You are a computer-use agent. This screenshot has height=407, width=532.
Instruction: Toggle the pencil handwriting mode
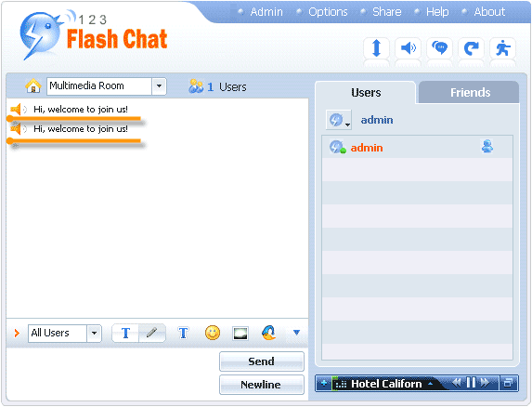(152, 333)
